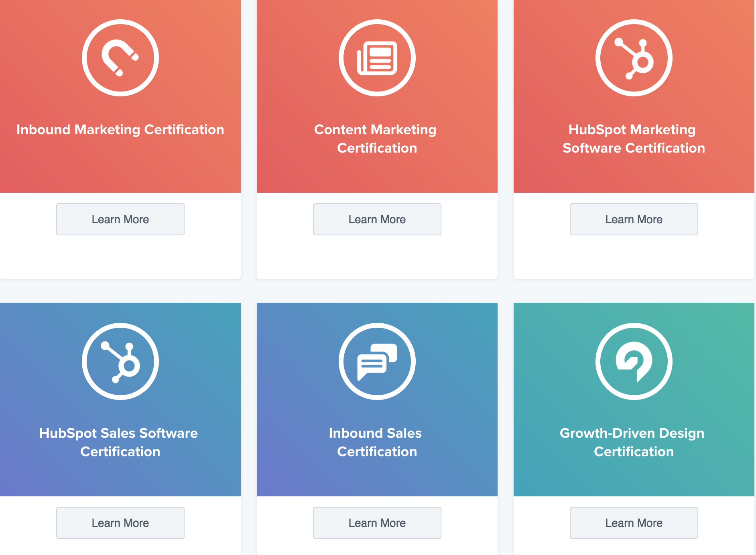The height and width of the screenshot is (555, 756).
Task: Learn more about Content Marketing Certification
Action: [x=377, y=219]
